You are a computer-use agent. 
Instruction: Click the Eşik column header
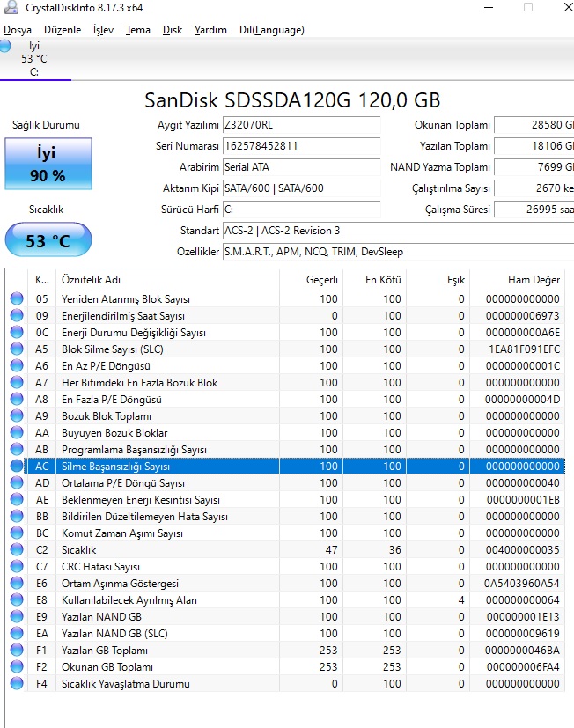(x=438, y=280)
